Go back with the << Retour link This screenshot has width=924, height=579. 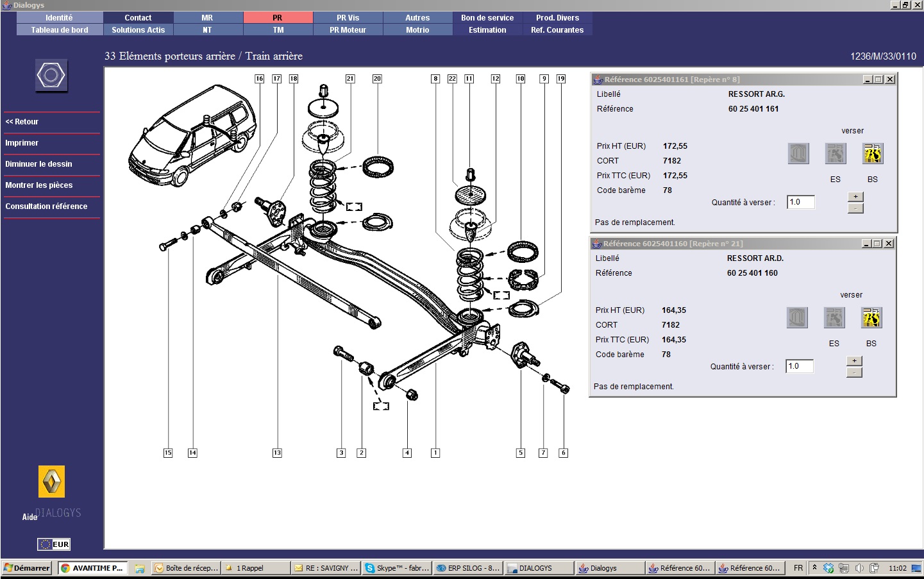[x=22, y=122]
